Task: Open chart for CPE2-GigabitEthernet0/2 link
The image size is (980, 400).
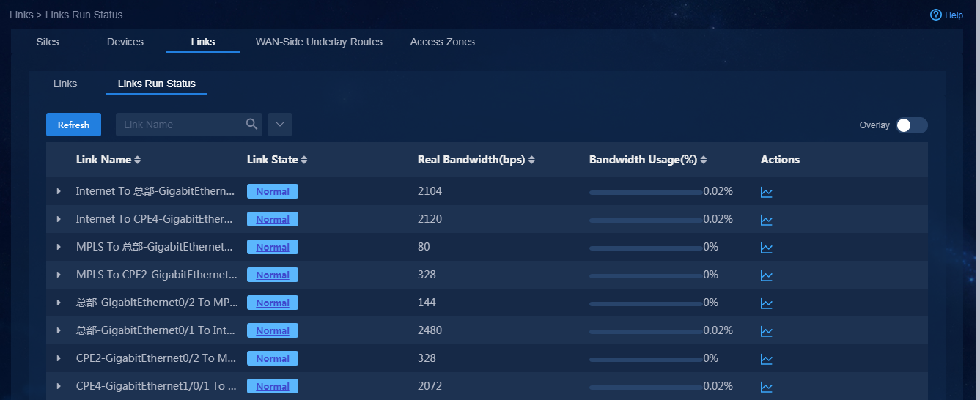Action: click(x=767, y=359)
